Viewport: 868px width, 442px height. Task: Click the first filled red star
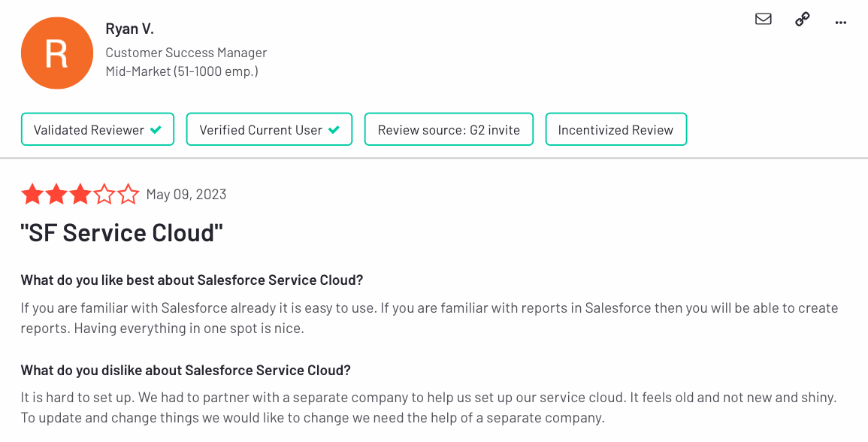(x=32, y=195)
